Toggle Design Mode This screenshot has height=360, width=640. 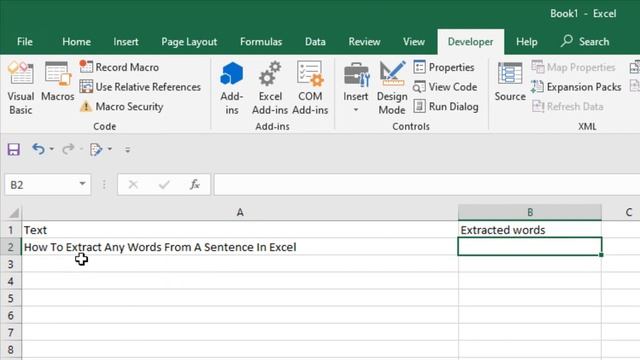(391, 88)
